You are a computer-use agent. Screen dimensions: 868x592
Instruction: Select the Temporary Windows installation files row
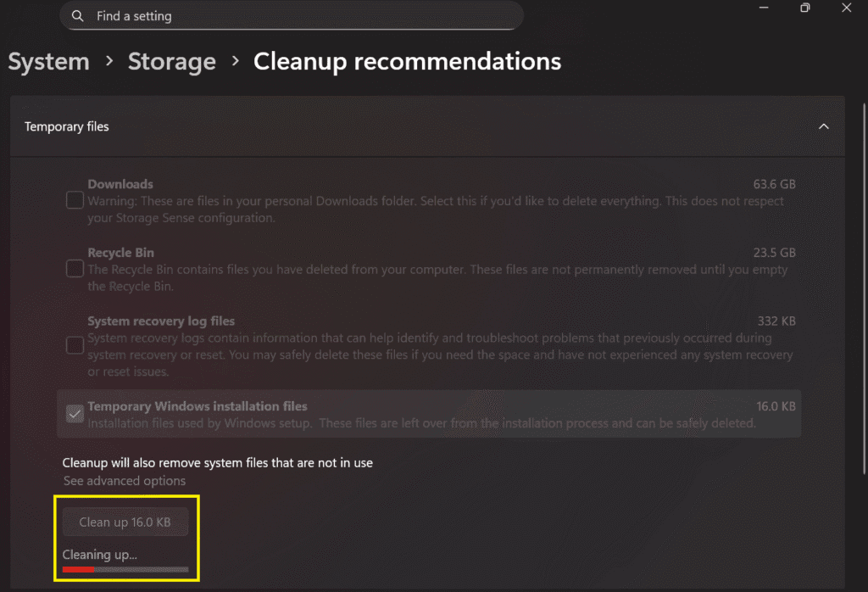pyautogui.click(x=424, y=414)
